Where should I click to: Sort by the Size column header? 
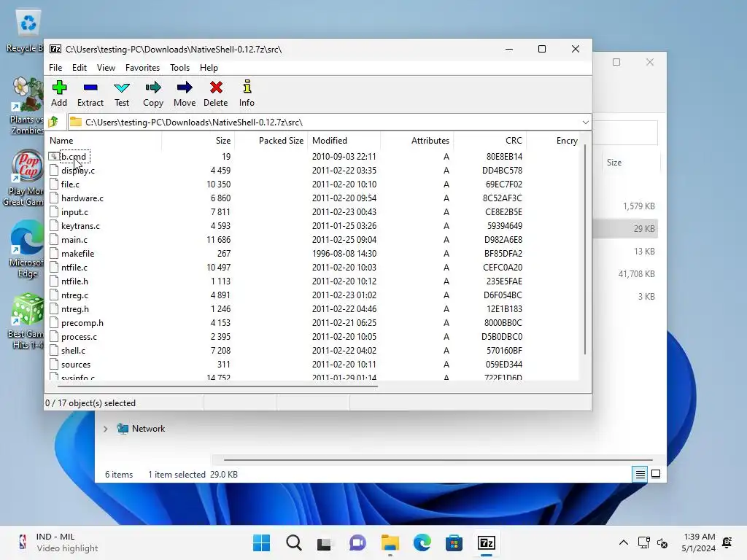(198, 141)
